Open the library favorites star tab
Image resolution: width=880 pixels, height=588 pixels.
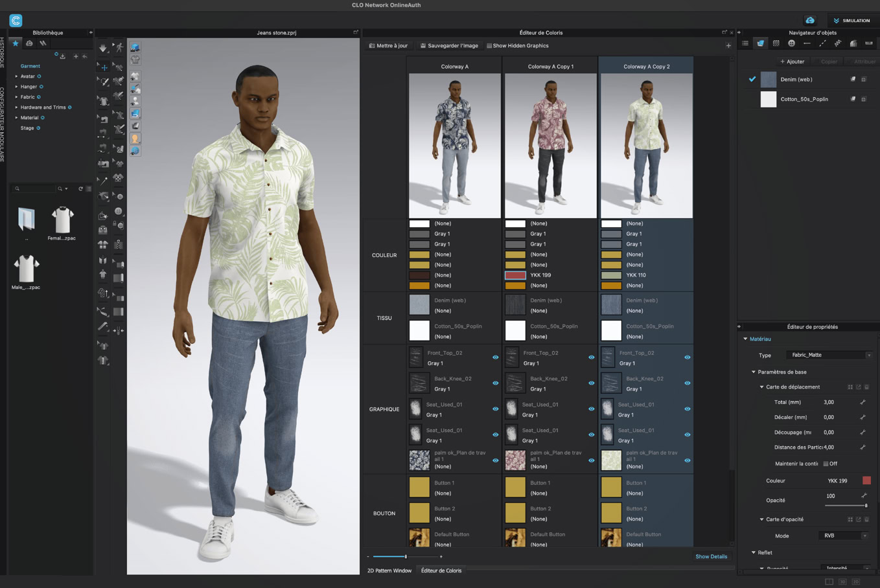coord(16,43)
